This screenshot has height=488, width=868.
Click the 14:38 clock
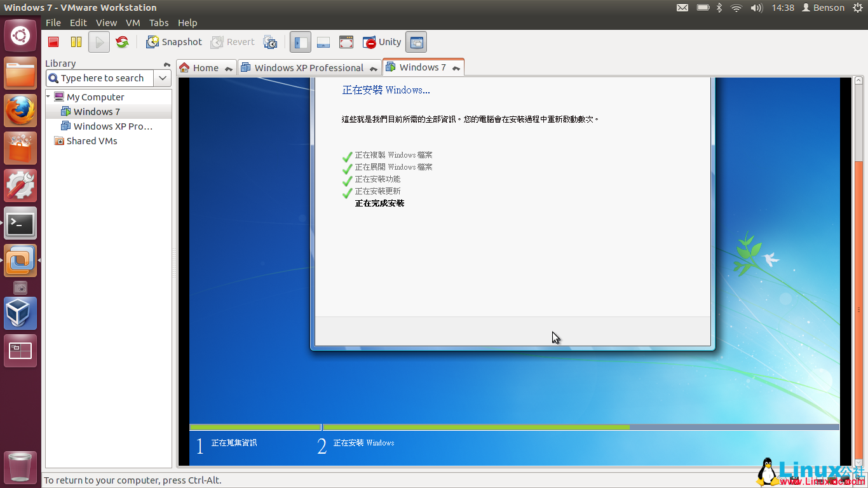click(x=783, y=8)
